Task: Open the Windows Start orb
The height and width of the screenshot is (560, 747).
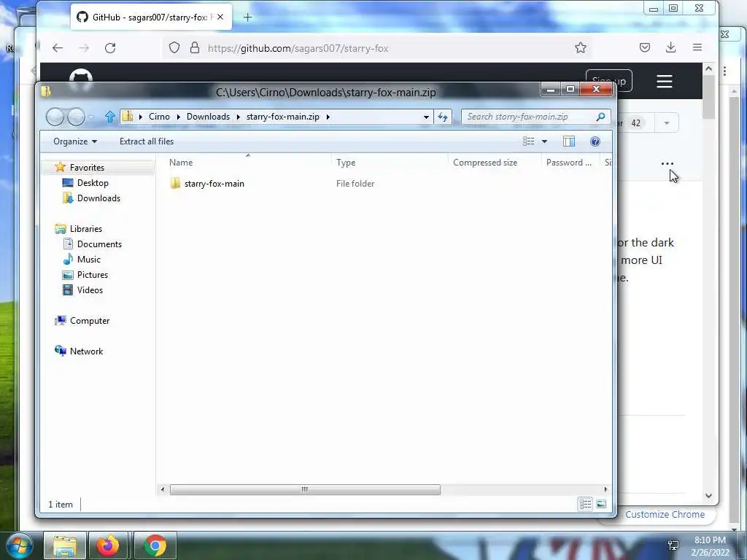Action: click(20, 545)
